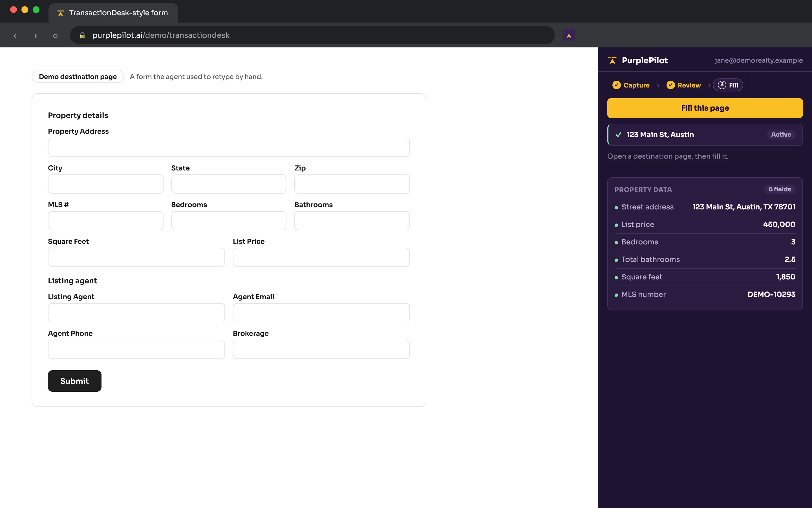The width and height of the screenshot is (812, 508).
Task: Click the List price value 450,000
Action: click(779, 224)
